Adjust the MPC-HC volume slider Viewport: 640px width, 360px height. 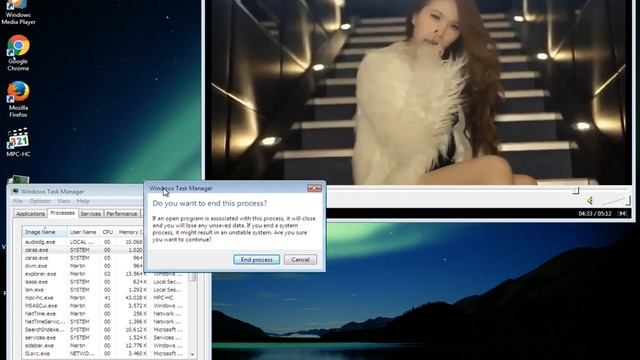point(616,200)
